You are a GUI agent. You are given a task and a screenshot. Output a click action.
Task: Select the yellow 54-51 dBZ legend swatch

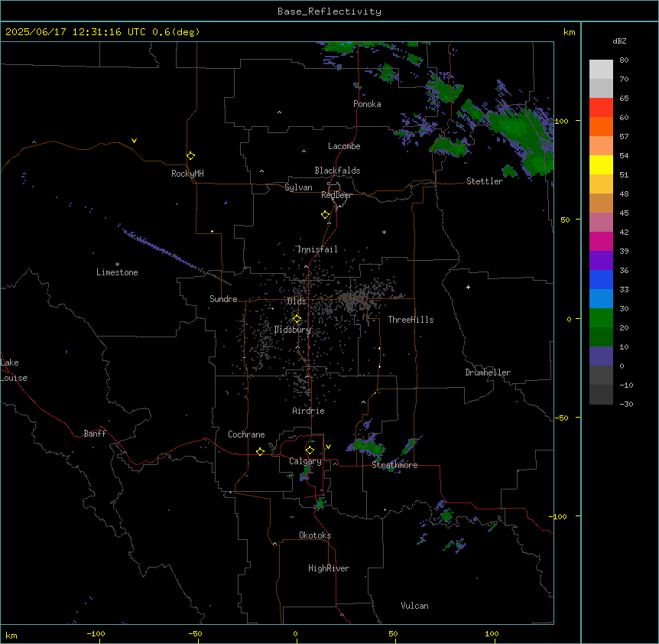pos(601,164)
